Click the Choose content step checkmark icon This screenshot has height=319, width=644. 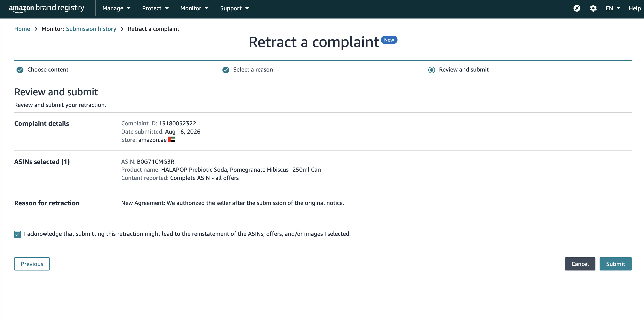click(x=20, y=70)
